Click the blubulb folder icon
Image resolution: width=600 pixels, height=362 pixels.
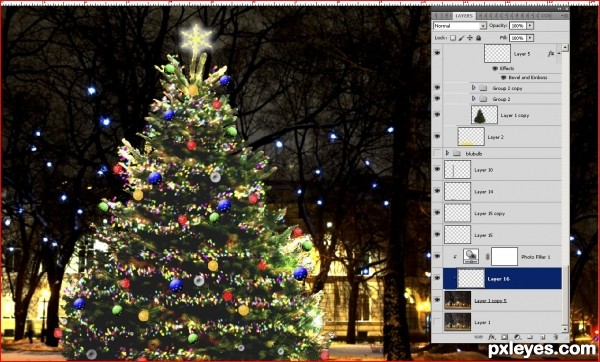(x=456, y=153)
